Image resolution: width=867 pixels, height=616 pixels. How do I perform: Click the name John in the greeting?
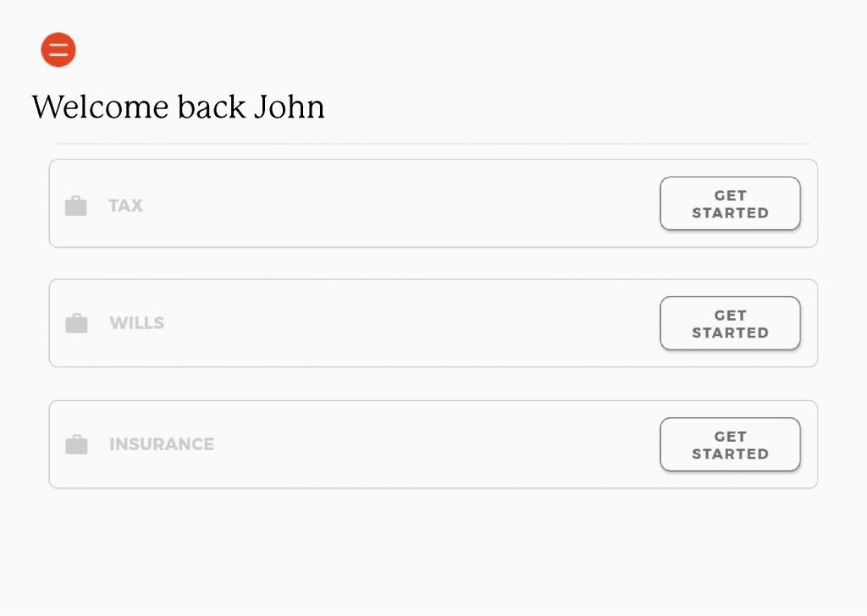pos(290,107)
